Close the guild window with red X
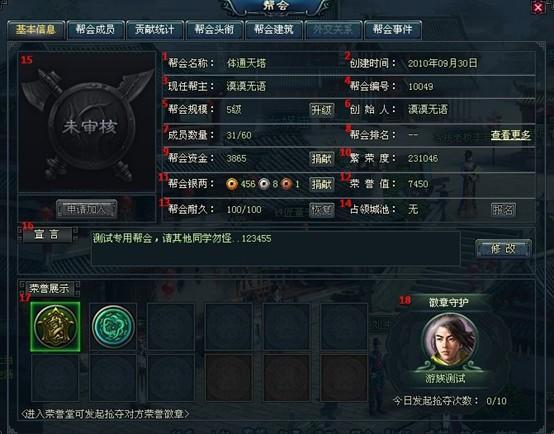Viewport: 554px width, 434px height. [x=538, y=7]
